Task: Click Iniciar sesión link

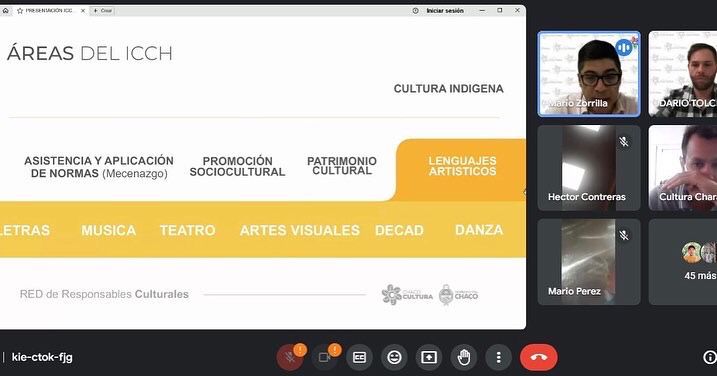Action: (x=445, y=11)
